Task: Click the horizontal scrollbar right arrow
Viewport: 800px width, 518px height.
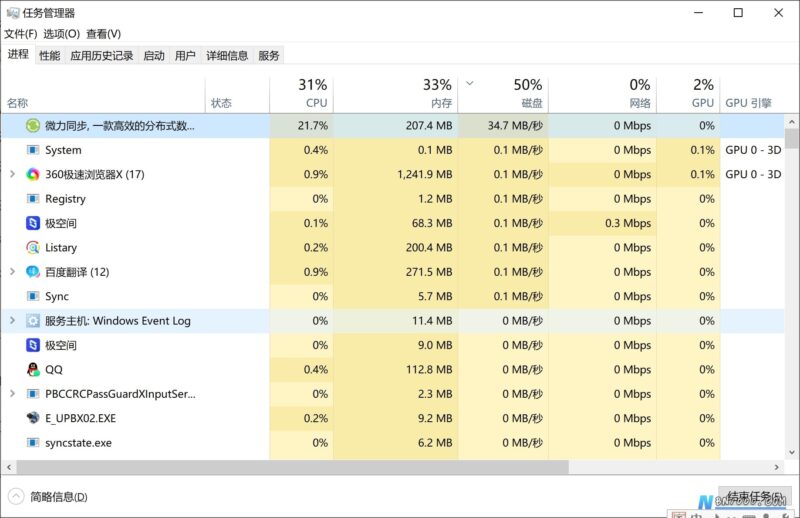Action: (777, 467)
